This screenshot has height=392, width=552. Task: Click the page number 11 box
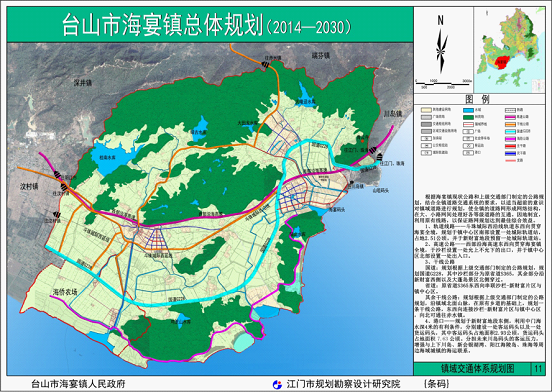click(538, 369)
